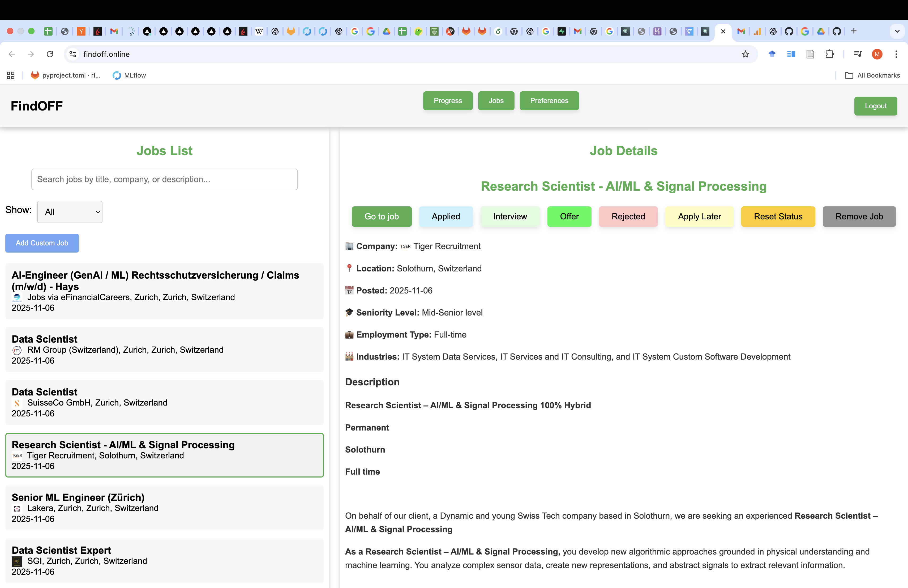Expand the Show filter dropdown
The height and width of the screenshot is (588, 908).
(70, 212)
